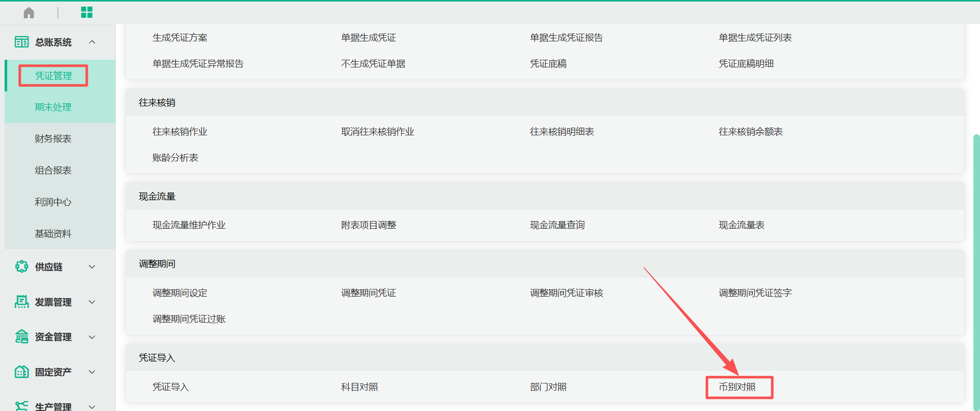The image size is (980, 411).
Task: Click the green vertical scrollbar
Action: [x=976, y=271]
